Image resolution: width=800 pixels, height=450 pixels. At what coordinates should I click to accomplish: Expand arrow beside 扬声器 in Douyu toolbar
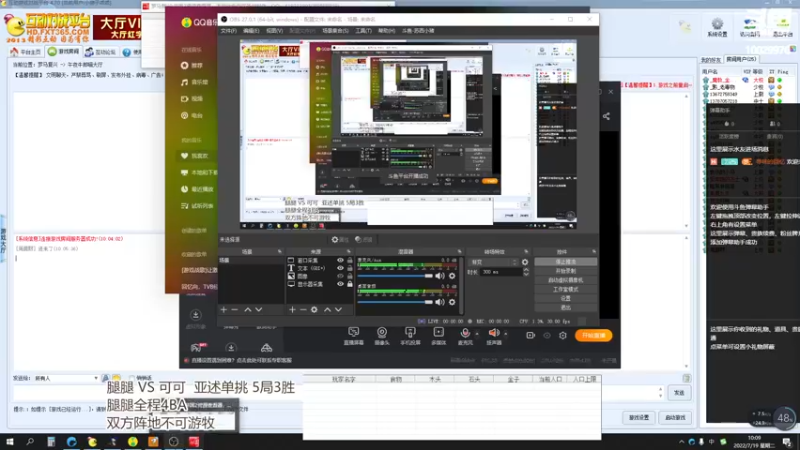tap(506, 334)
